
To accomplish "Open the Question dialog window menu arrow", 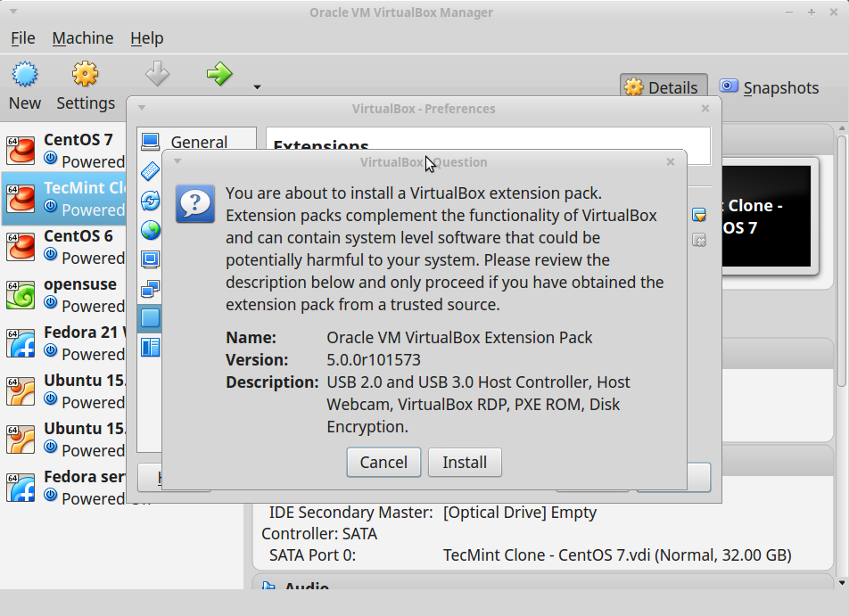I will (177, 161).
